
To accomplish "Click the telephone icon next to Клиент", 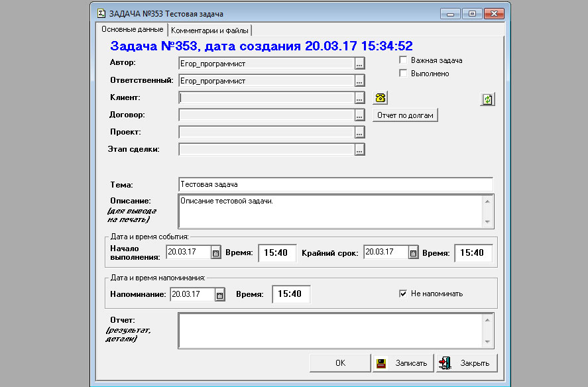I will (380, 97).
